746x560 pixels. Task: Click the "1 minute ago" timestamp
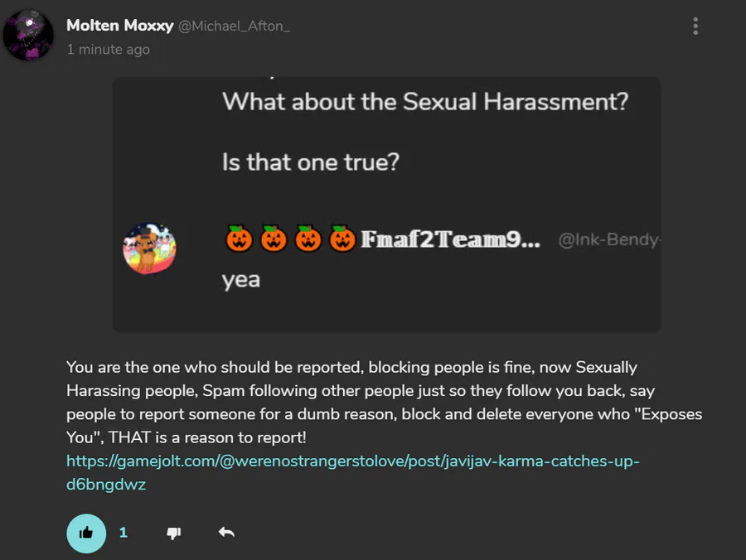109,50
